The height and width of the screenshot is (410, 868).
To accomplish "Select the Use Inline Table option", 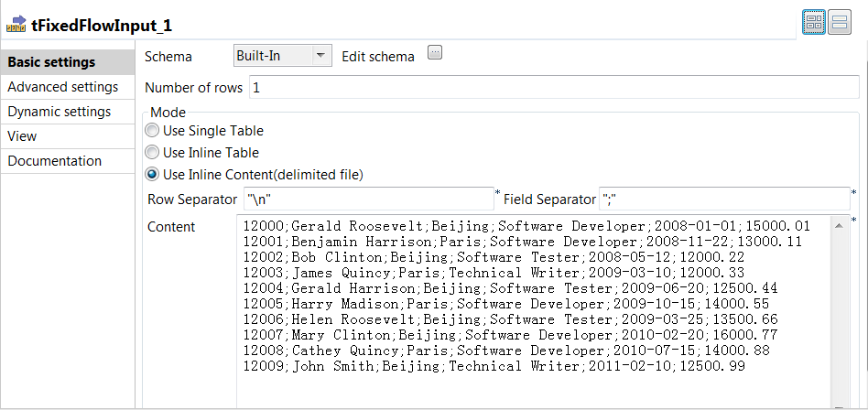I will coord(151,153).
